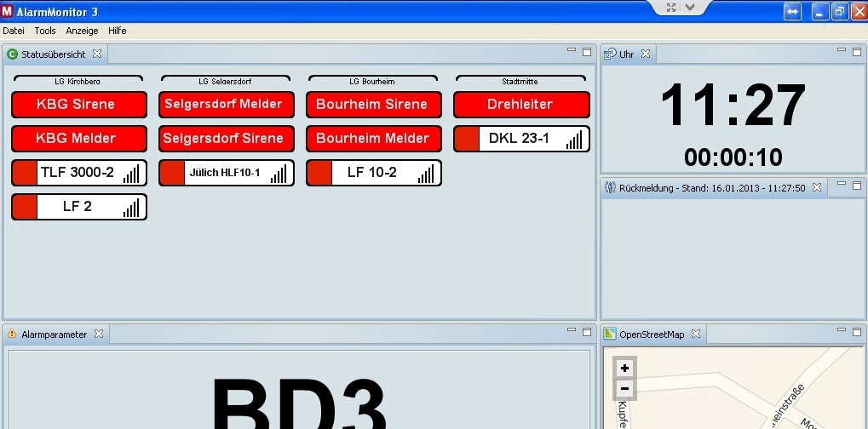Click the signal bars on DKL 23-1
Viewport: 868px width, 429px height.
pos(574,139)
